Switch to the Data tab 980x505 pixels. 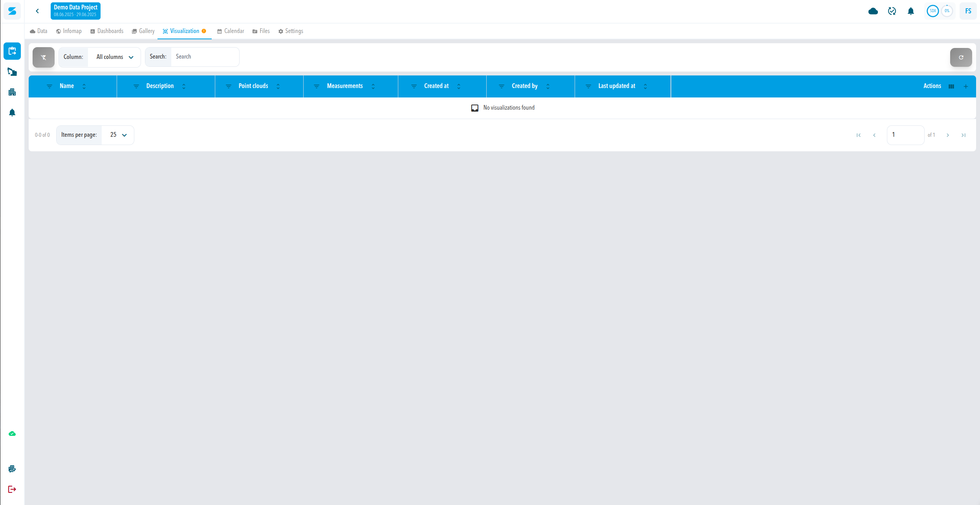click(38, 31)
